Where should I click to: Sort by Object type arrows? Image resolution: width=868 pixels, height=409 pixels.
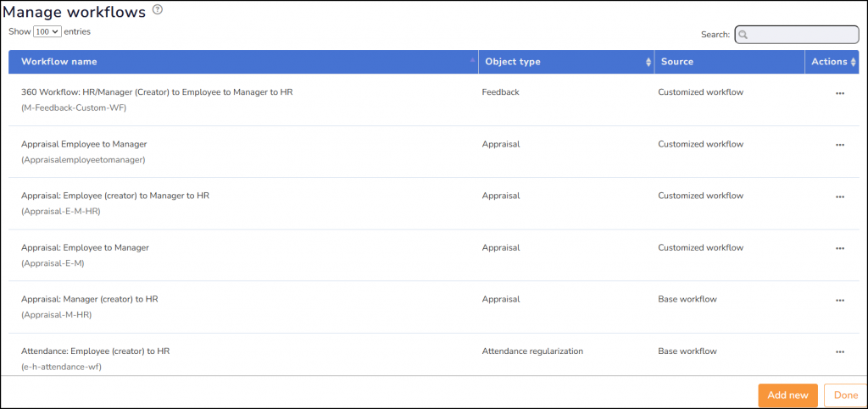[x=648, y=63]
